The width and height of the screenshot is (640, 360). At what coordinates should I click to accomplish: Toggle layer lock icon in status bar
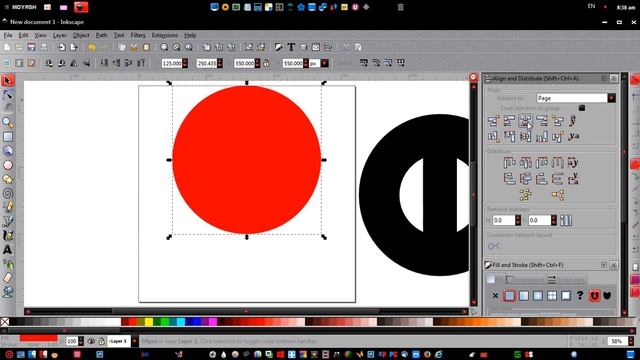pos(101,341)
